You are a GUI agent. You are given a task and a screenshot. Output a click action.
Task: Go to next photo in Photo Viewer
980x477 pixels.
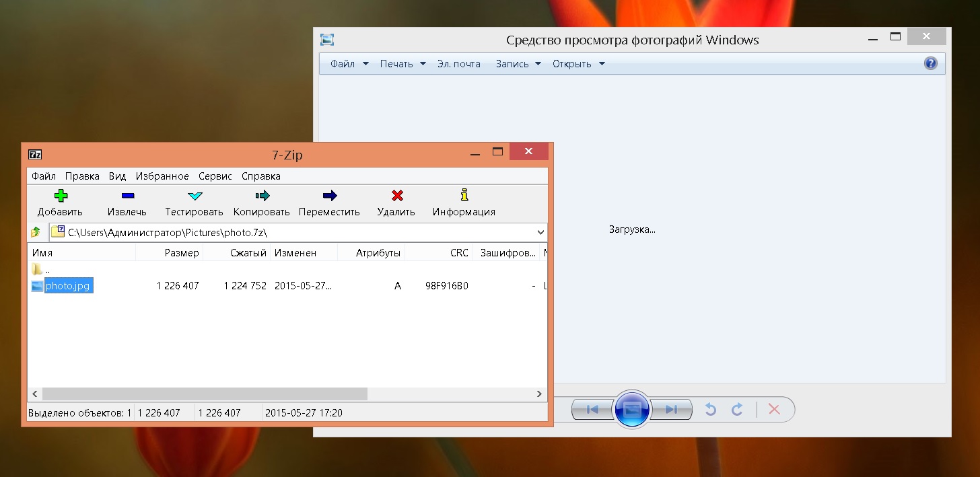click(671, 409)
